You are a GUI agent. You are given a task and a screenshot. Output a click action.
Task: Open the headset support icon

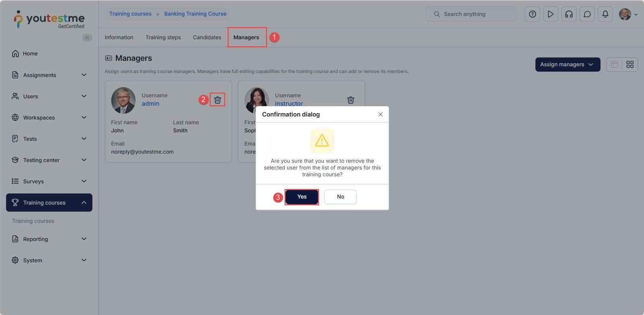[569, 14]
